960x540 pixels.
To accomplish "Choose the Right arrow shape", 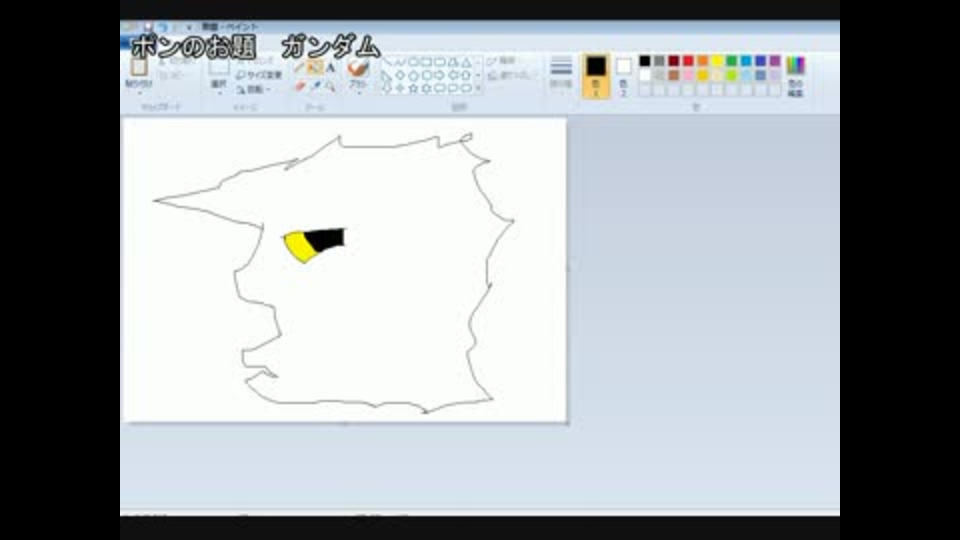I will click(440, 75).
